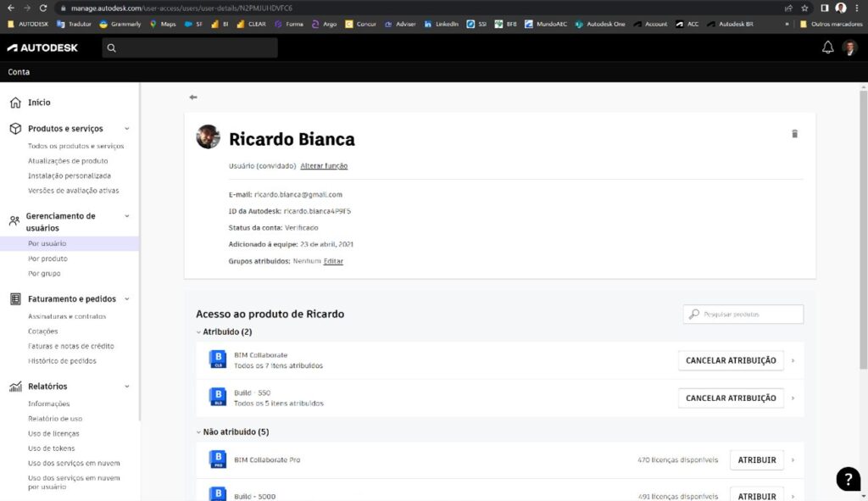Screen dimensions: 868x501
Task: Click the search magnifier icon in header
Action: (111, 48)
